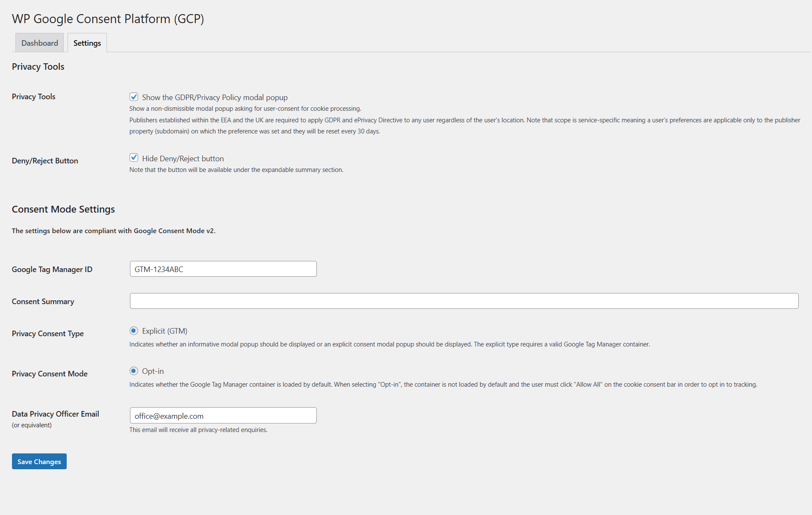The height and width of the screenshot is (515, 812).
Task: Choose the Opt-in radio button
Action: [x=134, y=371]
